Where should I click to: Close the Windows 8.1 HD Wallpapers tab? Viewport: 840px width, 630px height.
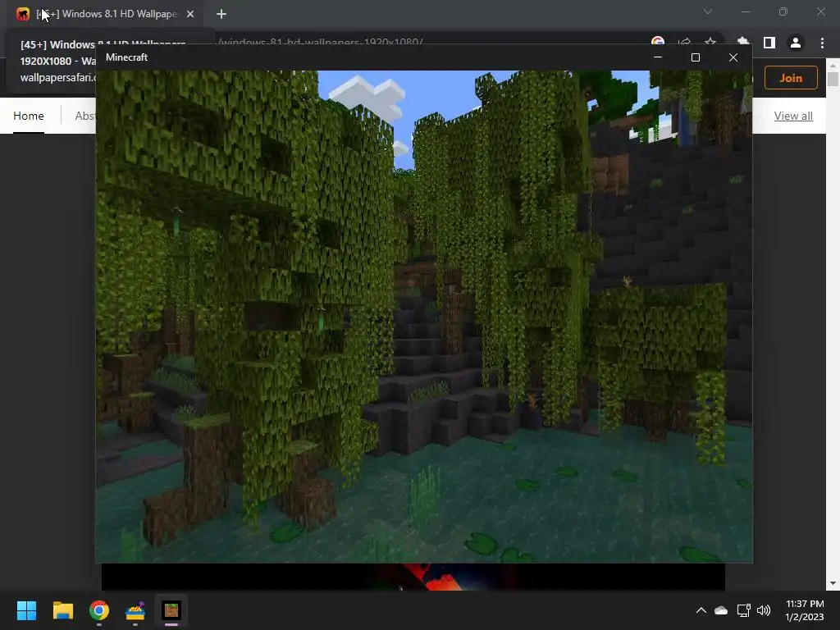pyautogui.click(x=190, y=14)
